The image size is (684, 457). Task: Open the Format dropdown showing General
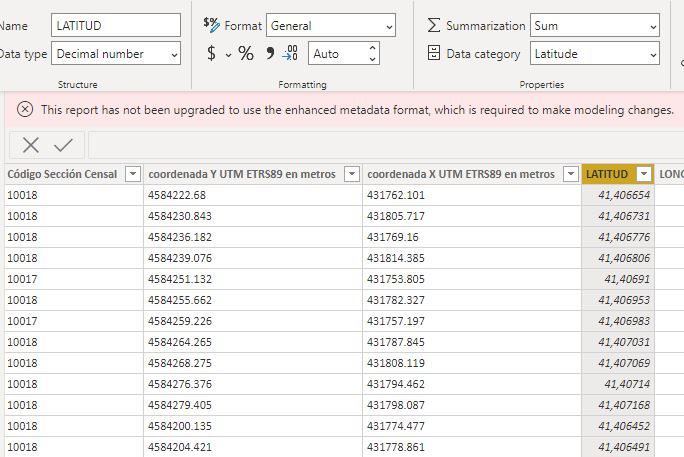pyautogui.click(x=331, y=25)
